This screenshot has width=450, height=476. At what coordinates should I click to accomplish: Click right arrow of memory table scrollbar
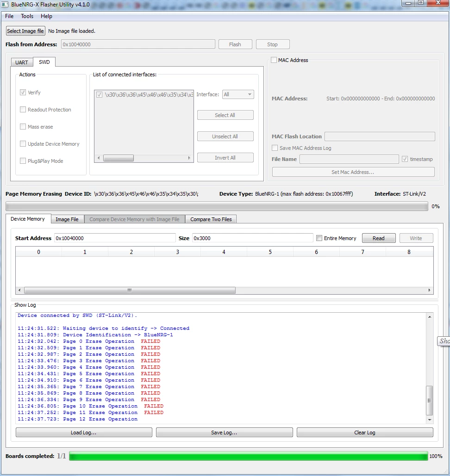coord(429,290)
